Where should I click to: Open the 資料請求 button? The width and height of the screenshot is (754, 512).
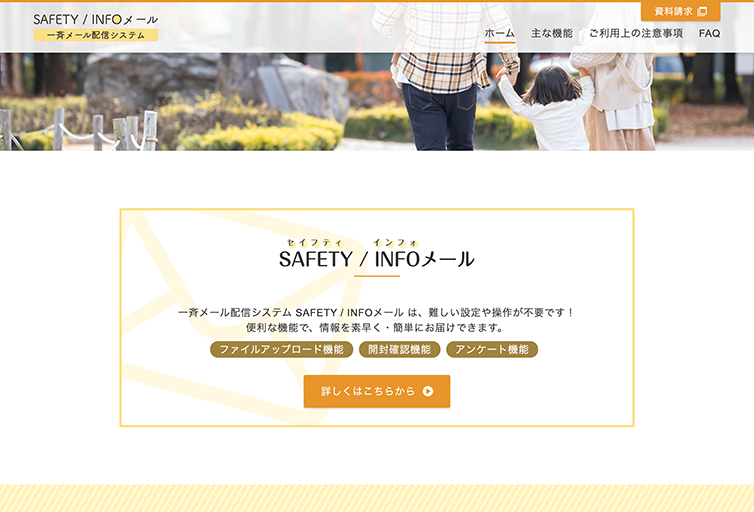tap(680, 11)
